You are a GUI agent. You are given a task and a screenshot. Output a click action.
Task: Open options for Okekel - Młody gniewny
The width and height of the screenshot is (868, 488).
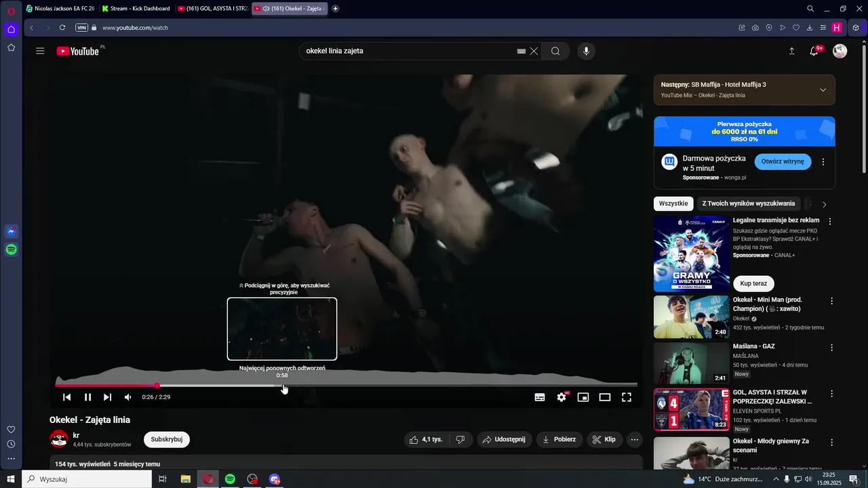(831, 442)
